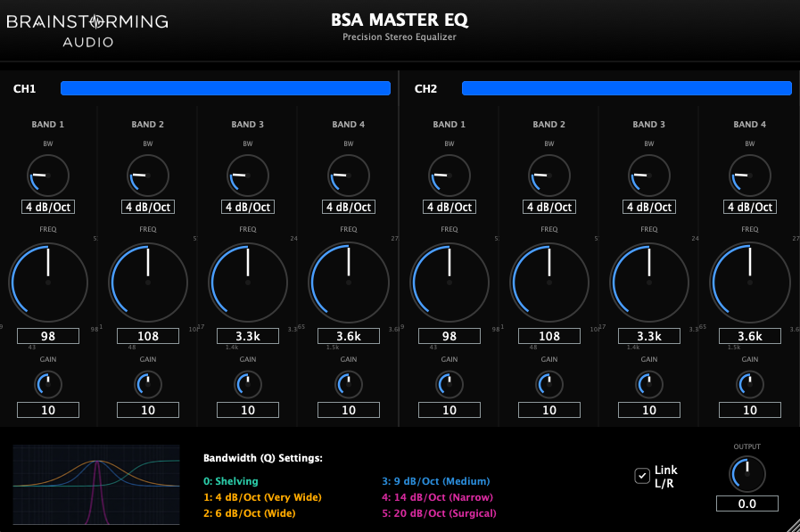Click CH2 Band 2 gain value field
800x532 pixels.
tap(549, 410)
